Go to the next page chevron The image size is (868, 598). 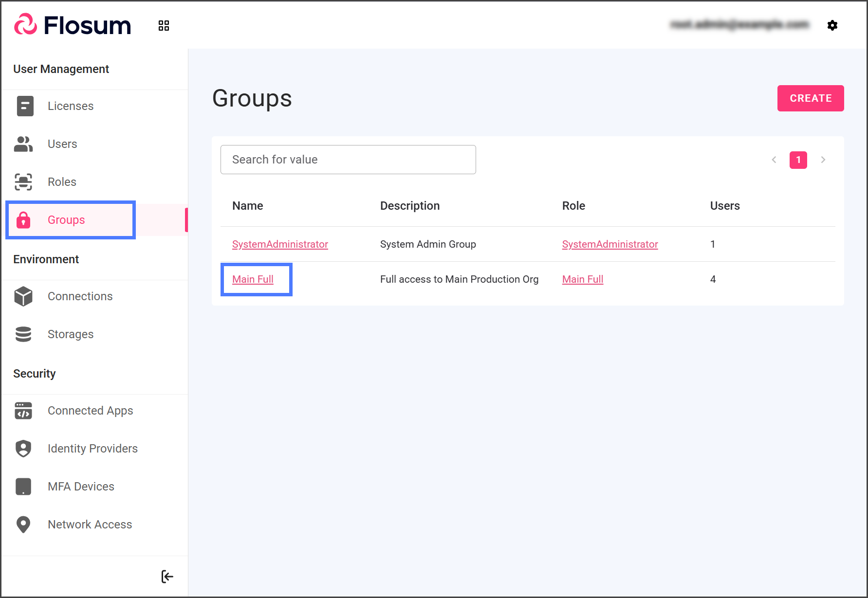point(823,160)
